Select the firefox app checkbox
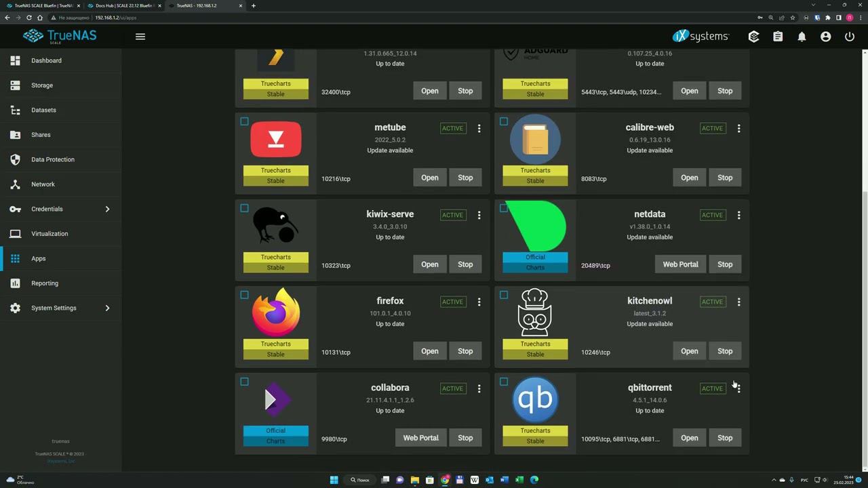 coord(244,295)
